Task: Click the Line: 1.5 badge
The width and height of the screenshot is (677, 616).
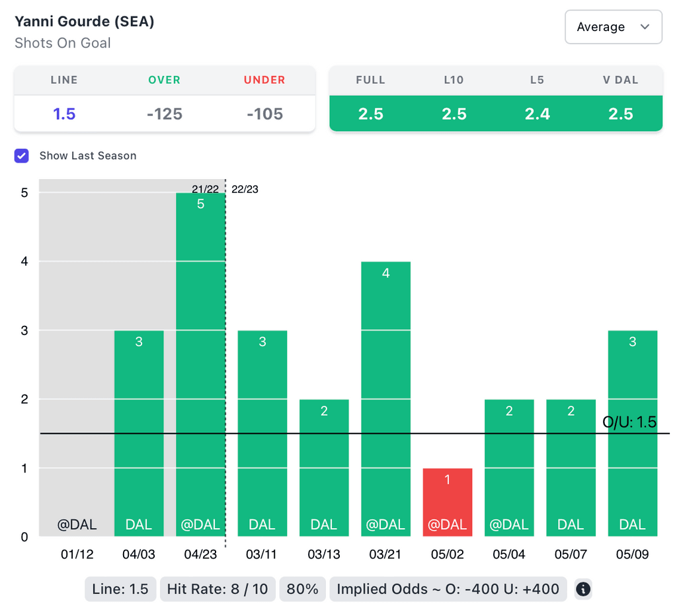Action: click(120, 589)
